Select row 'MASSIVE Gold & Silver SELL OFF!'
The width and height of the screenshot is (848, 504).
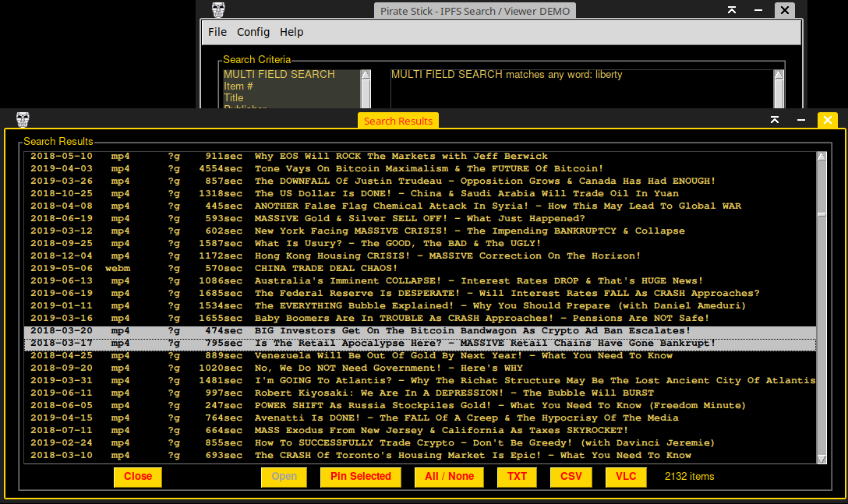(420, 218)
